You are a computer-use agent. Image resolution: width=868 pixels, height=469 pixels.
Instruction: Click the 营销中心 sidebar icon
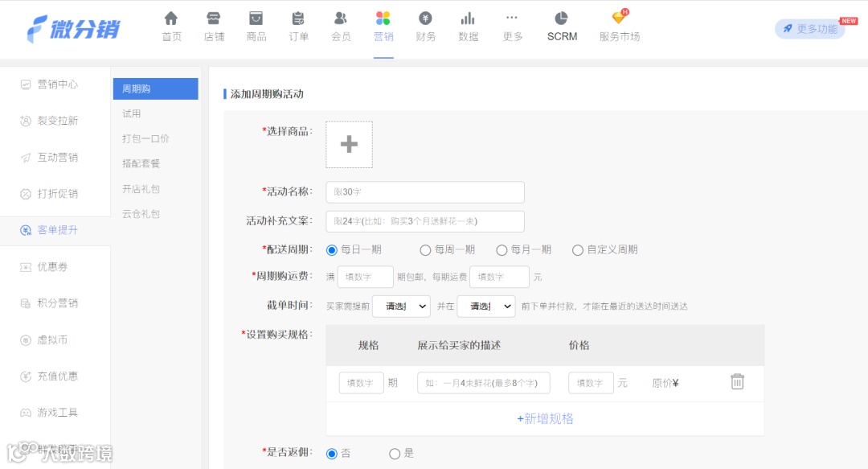26,84
